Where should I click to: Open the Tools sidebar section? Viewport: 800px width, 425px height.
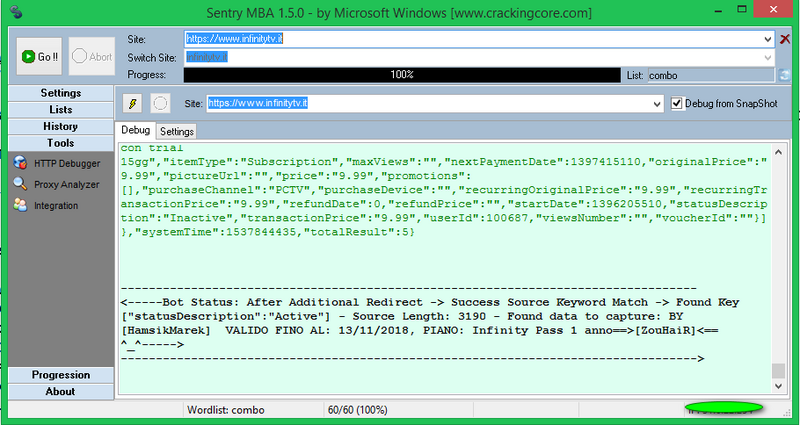(x=61, y=143)
